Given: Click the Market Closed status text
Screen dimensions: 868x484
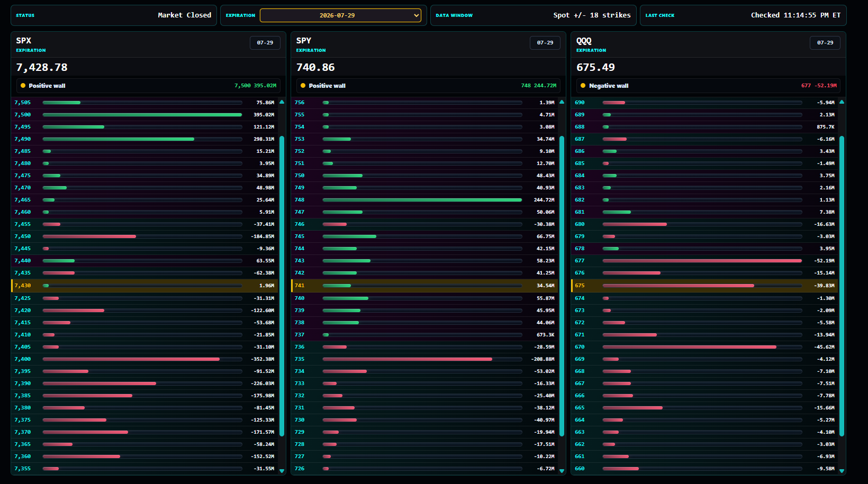Looking at the screenshot, I should [184, 15].
